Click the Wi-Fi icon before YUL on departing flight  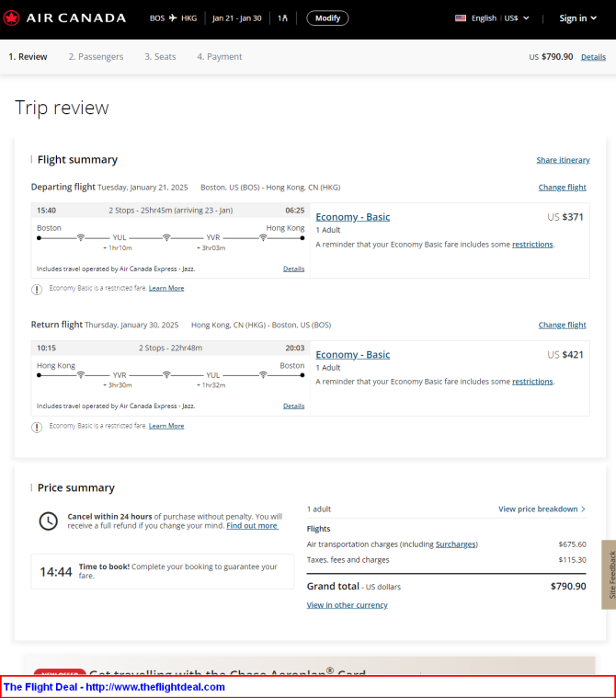click(81, 237)
